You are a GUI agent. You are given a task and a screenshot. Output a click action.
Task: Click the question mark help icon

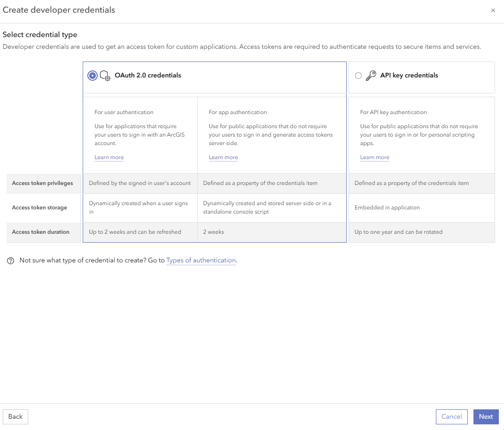[10, 260]
